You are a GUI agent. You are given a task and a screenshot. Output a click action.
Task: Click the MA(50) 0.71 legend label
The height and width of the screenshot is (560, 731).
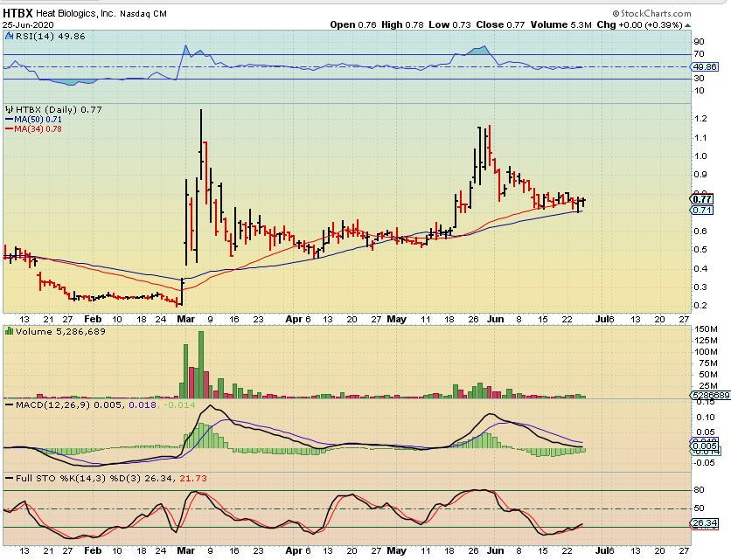33,120
